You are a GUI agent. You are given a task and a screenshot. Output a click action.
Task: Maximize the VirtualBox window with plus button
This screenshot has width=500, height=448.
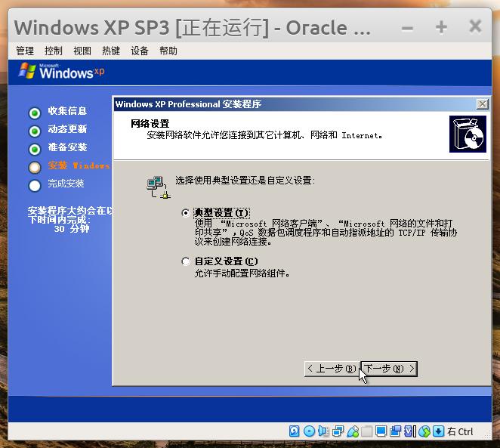click(441, 27)
